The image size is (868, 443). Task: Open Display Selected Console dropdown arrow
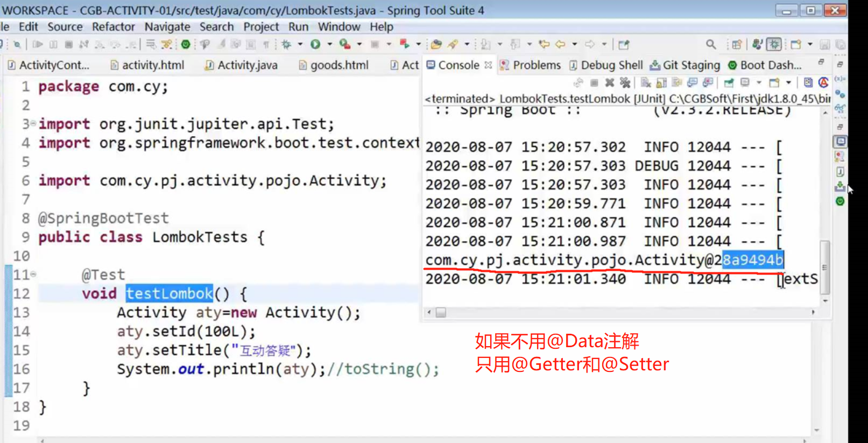[759, 83]
